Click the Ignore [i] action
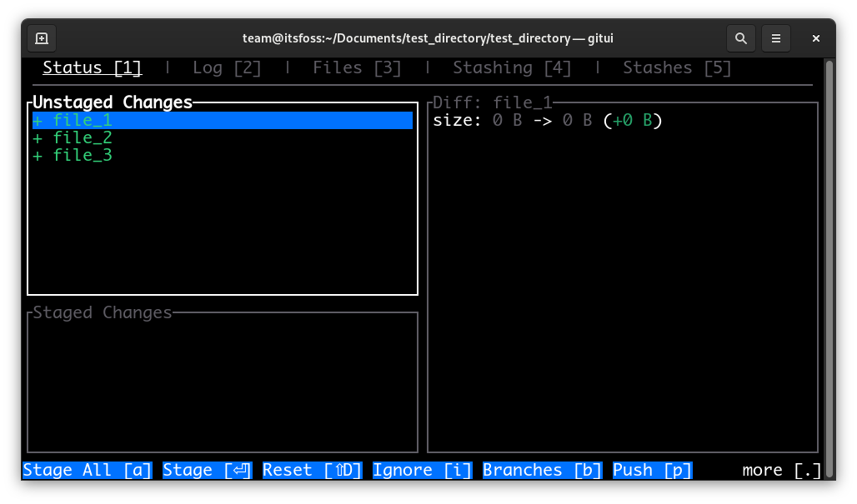The width and height of the screenshot is (857, 504). [x=422, y=470]
